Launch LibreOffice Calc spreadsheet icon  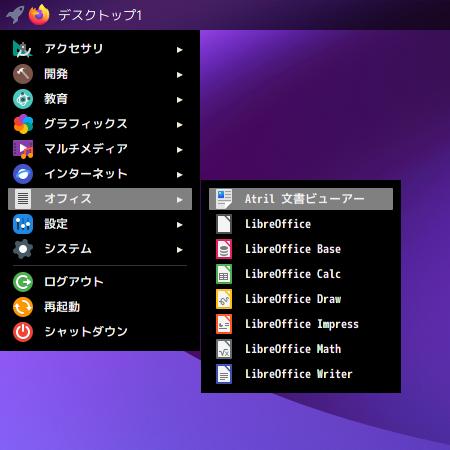[224, 274]
